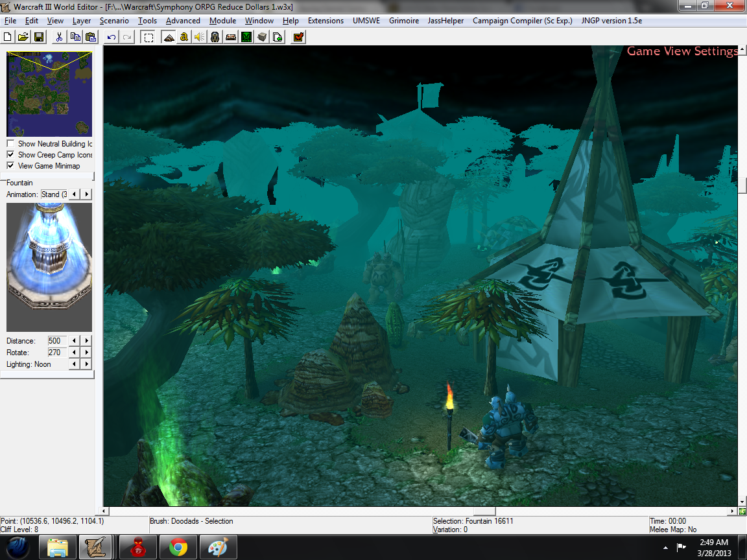Open the Window menu
This screenshot has height=560, width=747.
(259, 21)
